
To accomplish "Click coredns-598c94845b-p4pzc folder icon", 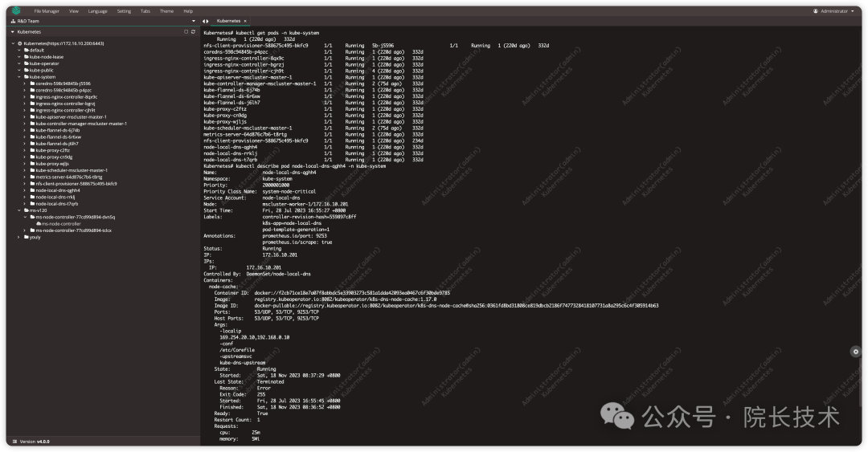I will 32,90.
